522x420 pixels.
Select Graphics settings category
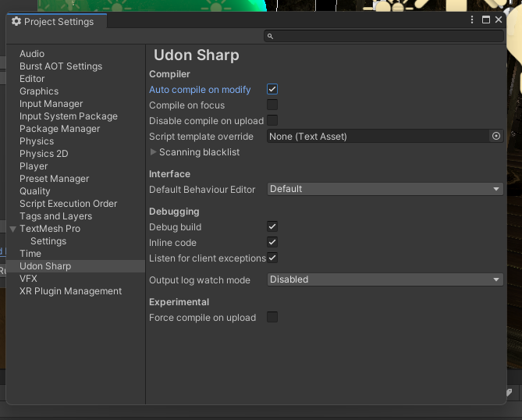tap(39, 91)
